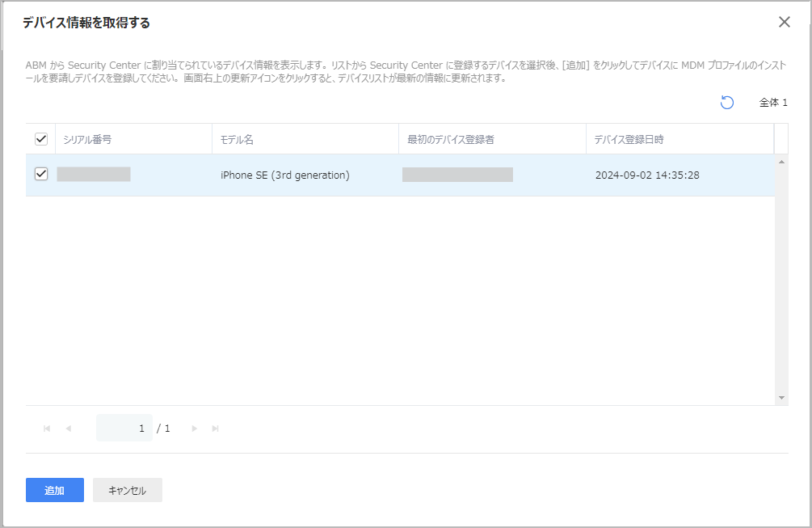Viewport: 812px width, 528px height.
Task: Refresh the device list
Action: point(726,102)
